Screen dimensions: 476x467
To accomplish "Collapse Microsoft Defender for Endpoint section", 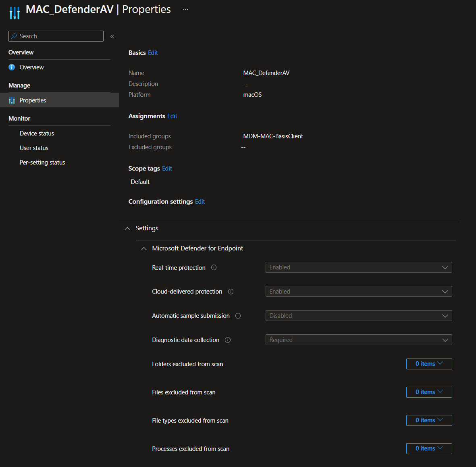I will point(144,248).
